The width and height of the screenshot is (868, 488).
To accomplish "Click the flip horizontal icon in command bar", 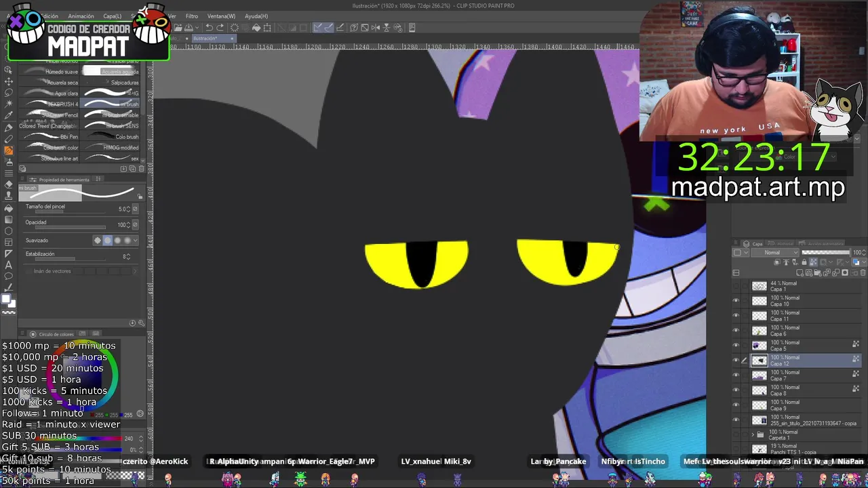I will 376,28.
